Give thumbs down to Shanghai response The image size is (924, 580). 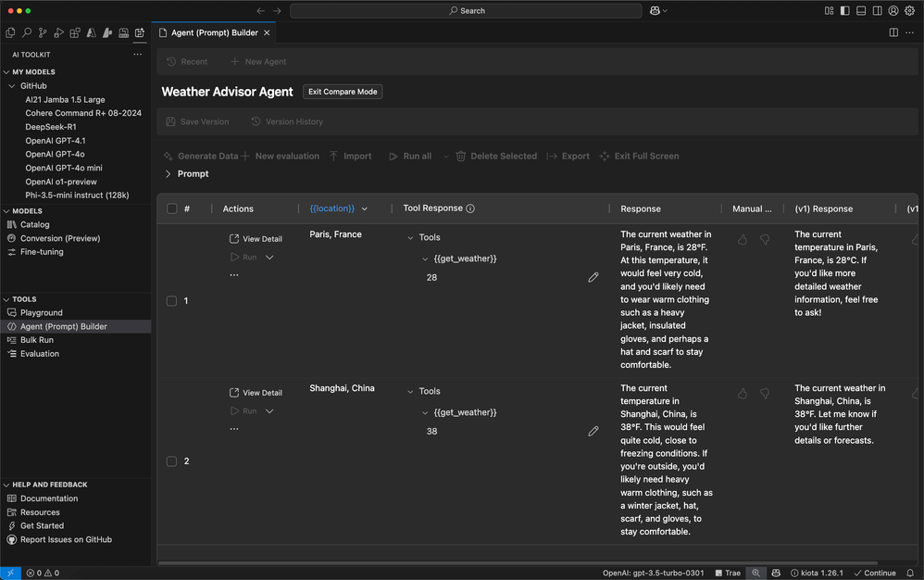pos(765,393)
